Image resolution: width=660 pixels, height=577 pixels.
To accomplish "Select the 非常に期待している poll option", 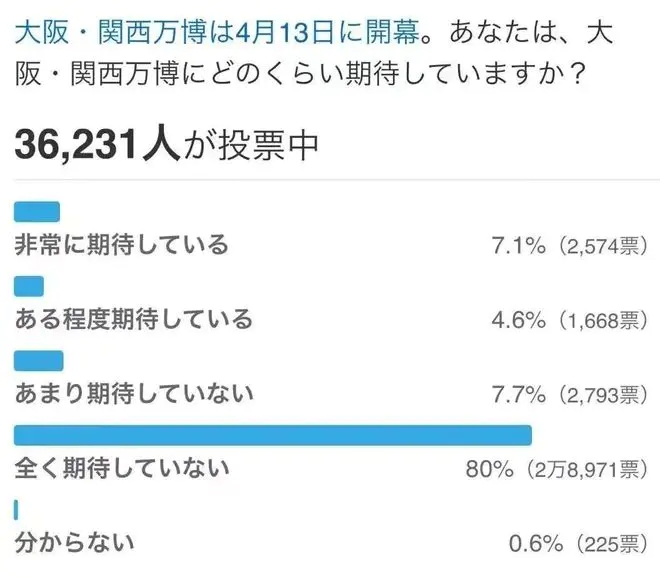I will 121,244.
